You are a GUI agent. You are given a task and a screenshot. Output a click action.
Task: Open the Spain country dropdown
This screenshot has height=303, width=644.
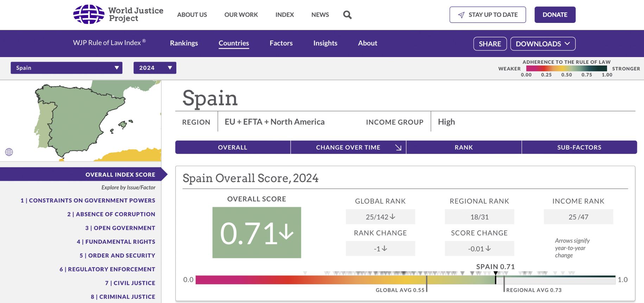[x=67, y=68]
